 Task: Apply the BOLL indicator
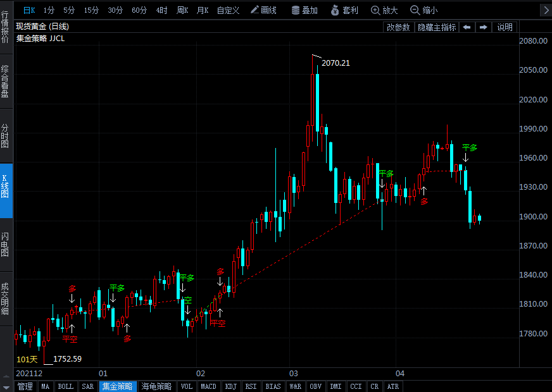tap(65, 386)
